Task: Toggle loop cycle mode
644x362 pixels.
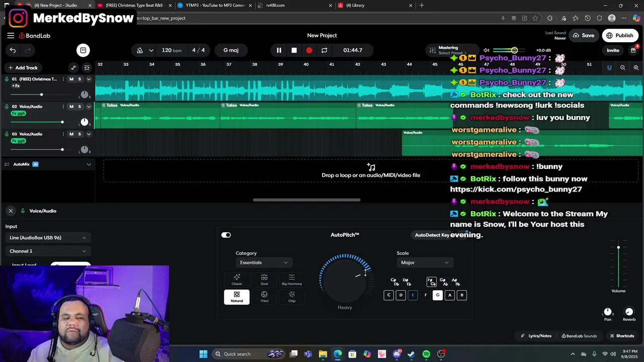Action: pos(325,50)
